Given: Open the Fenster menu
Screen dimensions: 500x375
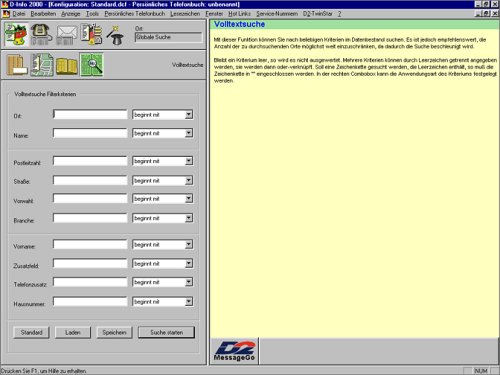Looking at the screenshot, I should pos(214,14).
